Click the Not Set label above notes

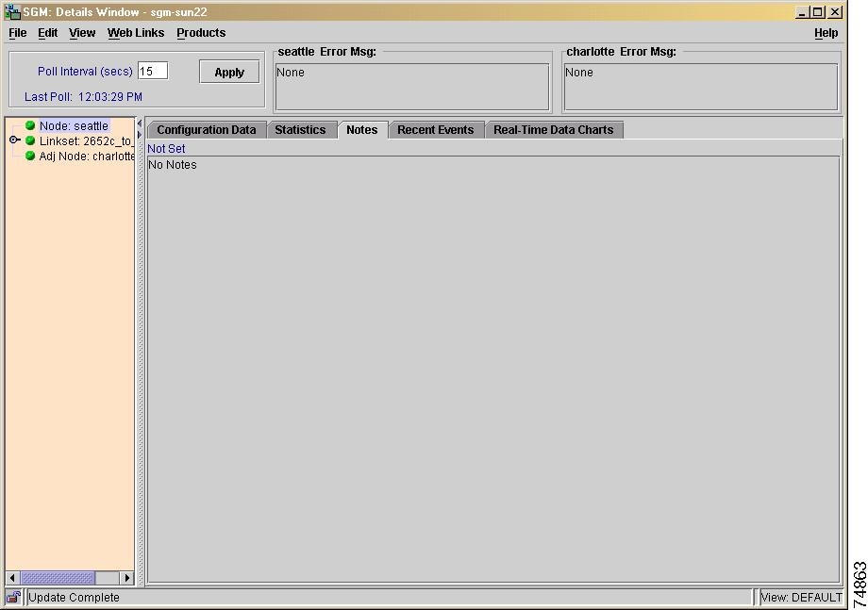(166, 149)
